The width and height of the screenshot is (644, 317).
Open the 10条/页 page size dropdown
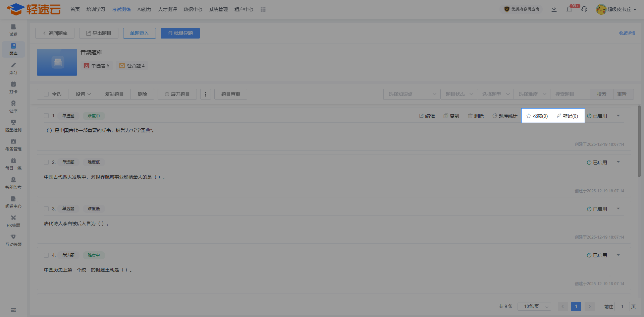(x=534, y=307)
